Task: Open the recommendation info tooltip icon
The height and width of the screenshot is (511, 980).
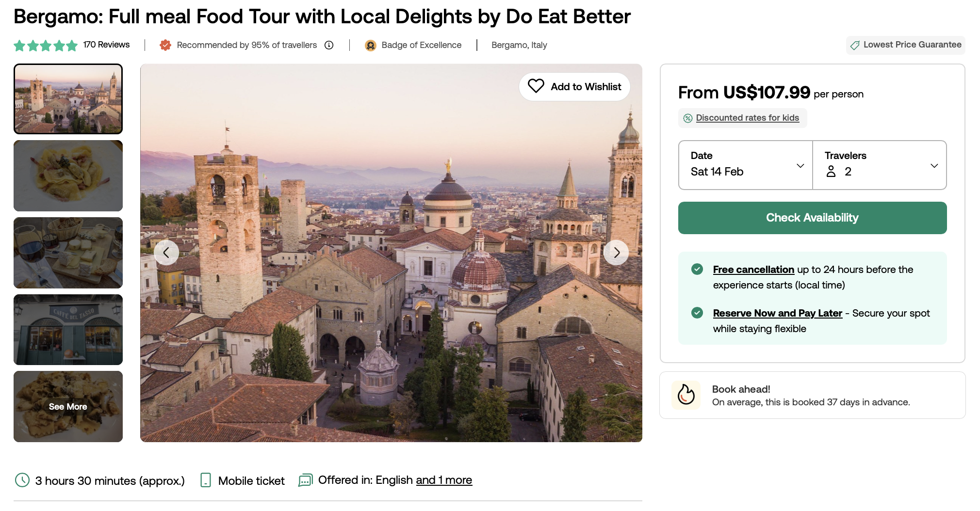Action: 329,45
